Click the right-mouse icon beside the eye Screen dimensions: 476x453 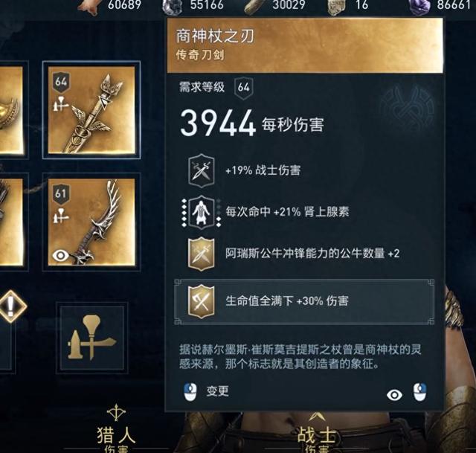click(x=419, y=392)
